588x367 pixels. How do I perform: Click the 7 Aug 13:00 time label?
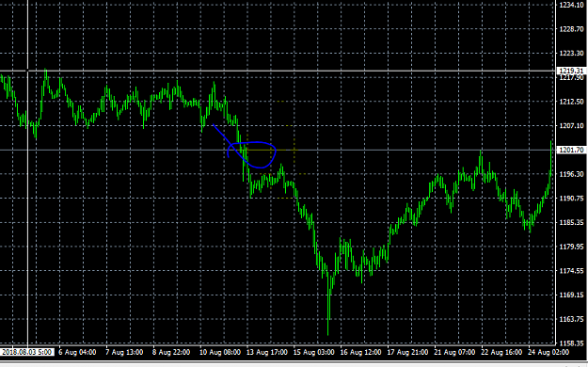tap(124, 352)
